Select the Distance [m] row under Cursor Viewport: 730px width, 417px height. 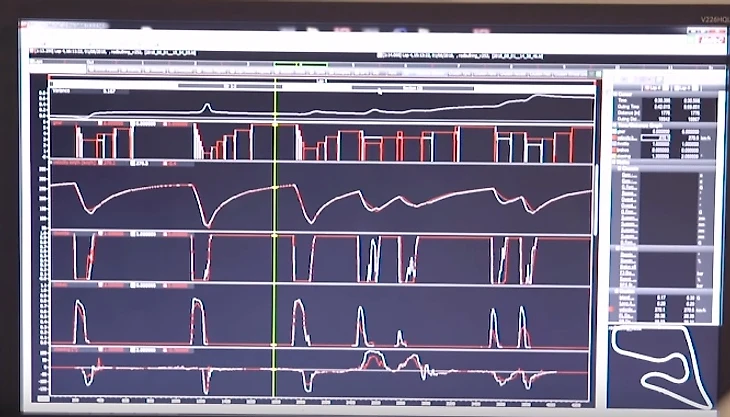point(666,113)
